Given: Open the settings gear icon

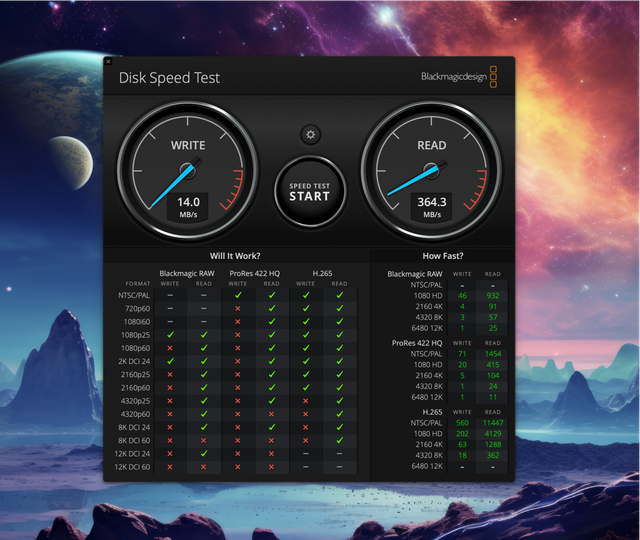Looking at the screenshot, I should click(x=311, y=135).
